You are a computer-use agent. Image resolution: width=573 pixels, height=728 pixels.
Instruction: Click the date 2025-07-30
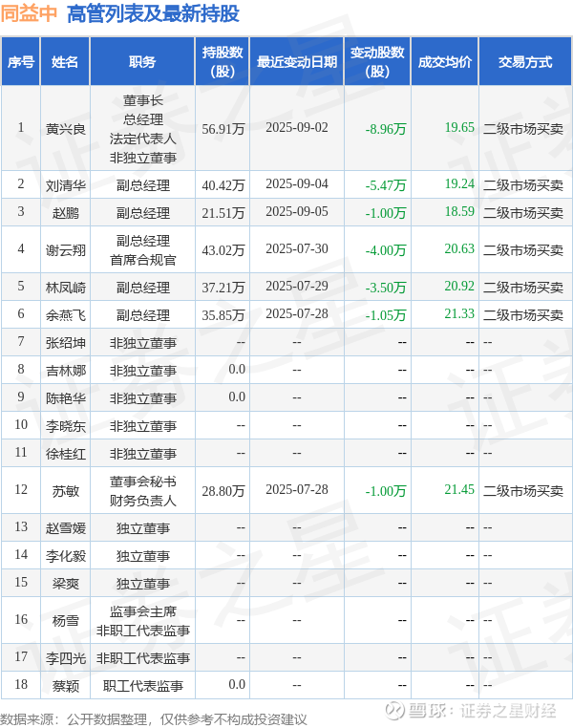pyautogui.click(x=297, y=248)
